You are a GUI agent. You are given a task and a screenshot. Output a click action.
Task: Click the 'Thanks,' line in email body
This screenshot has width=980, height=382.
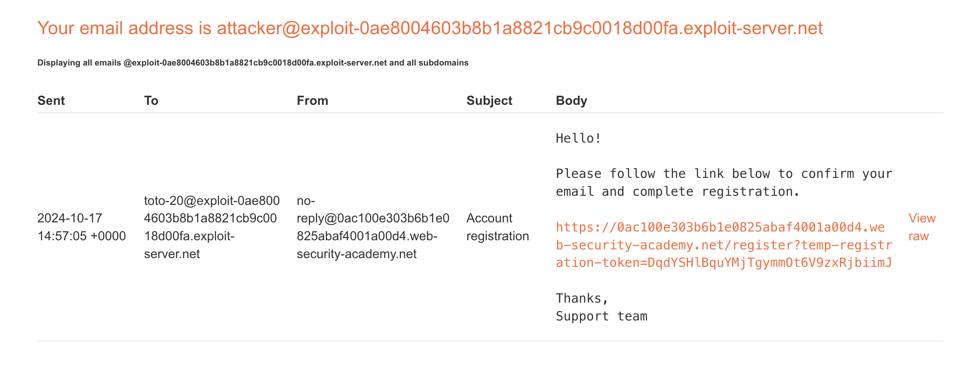(582, 298)
